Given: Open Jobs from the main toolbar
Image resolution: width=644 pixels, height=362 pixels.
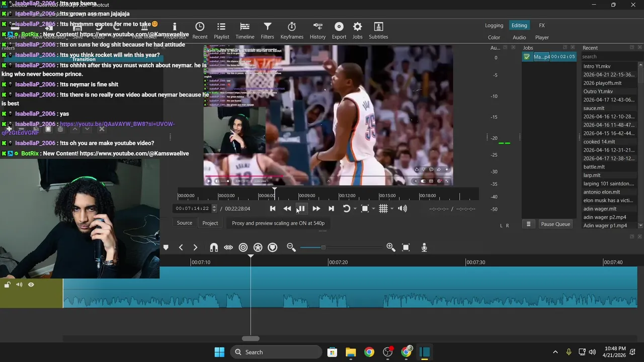Looking at the screenshot, I should point(357,30).
